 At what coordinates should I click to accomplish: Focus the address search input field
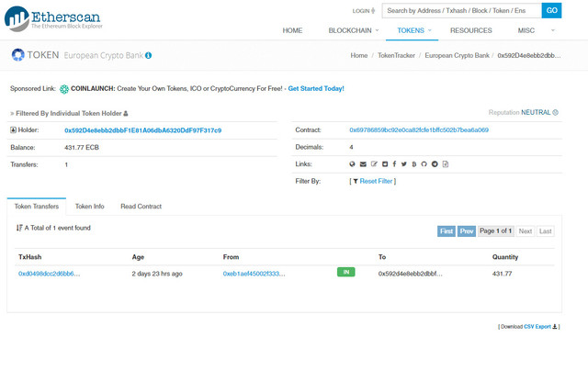[461, 10]
